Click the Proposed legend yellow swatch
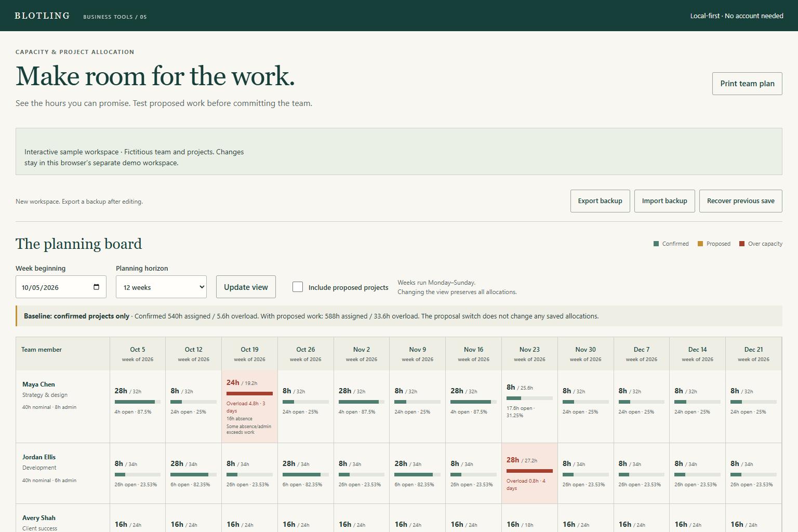798x532 pixels. [700, 244]
